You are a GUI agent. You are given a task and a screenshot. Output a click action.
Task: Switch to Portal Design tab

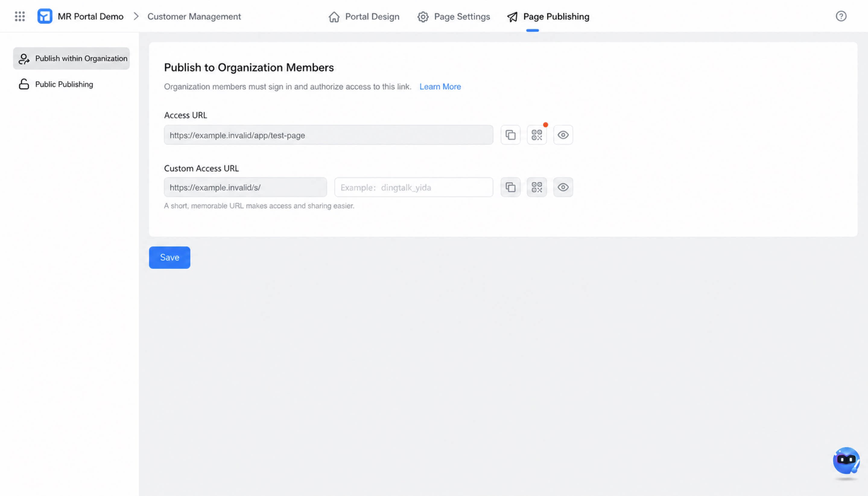click(364, 17)
